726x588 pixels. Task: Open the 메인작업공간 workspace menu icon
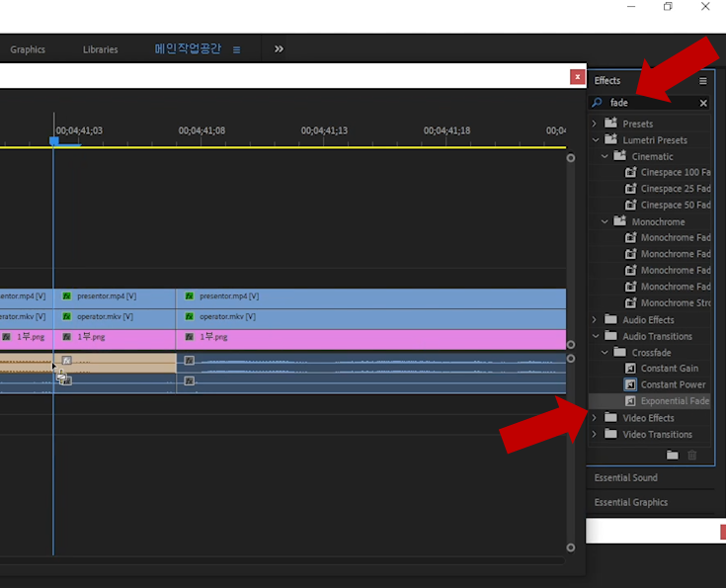(237, 49)
